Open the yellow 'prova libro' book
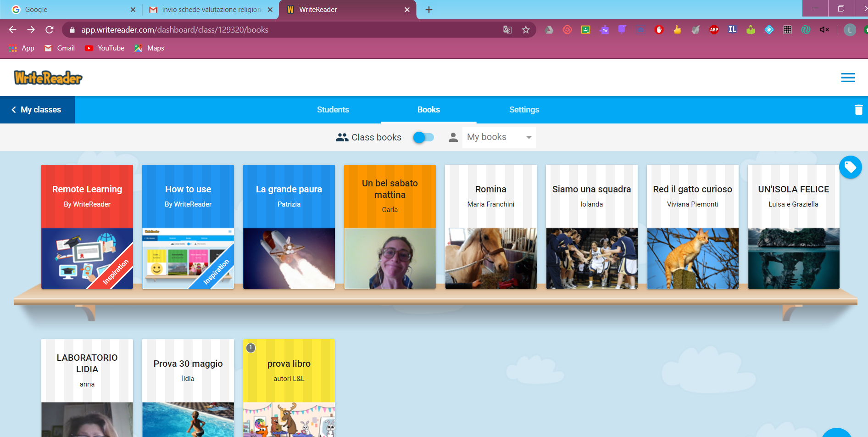The height and width of the screenshot is (437, 868). pos(289,388)
